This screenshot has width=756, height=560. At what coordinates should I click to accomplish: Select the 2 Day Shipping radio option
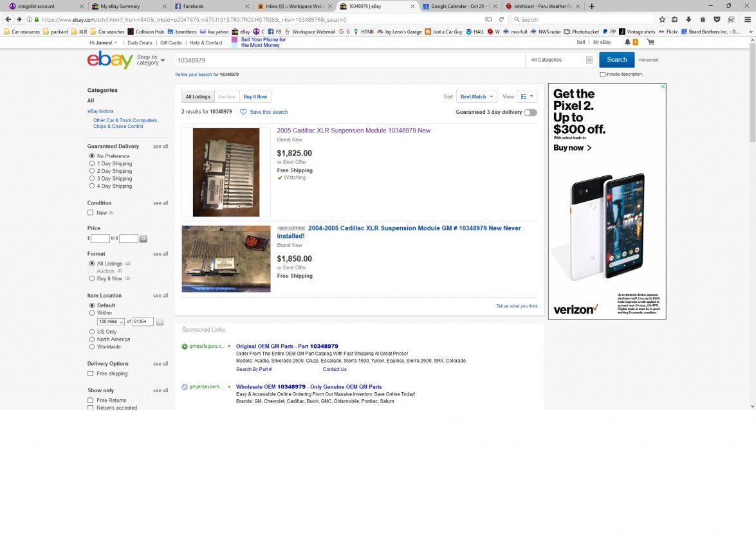91,170
